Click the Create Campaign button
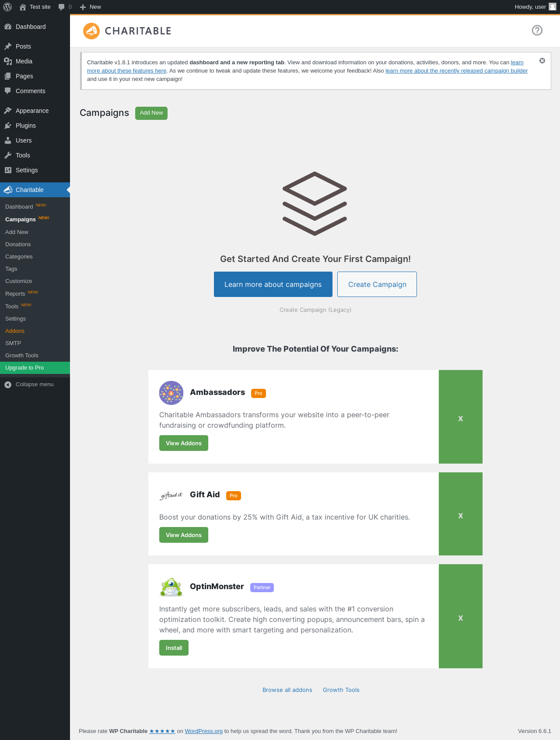 pos(377,284)
